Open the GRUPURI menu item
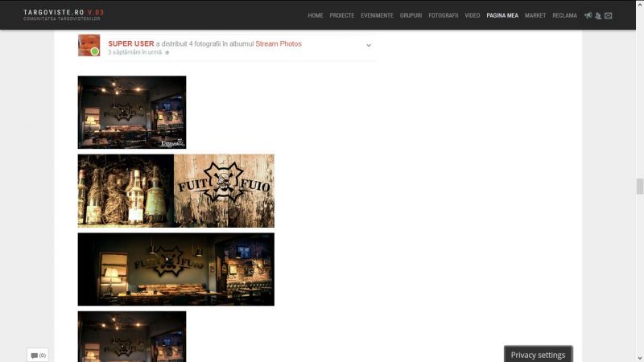 click(x=411, y=15)
